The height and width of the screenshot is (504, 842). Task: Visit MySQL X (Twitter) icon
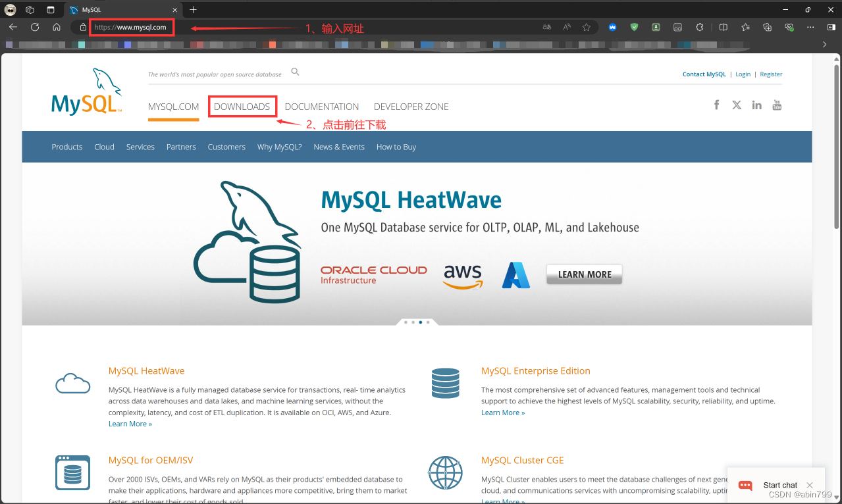[737, 105]
